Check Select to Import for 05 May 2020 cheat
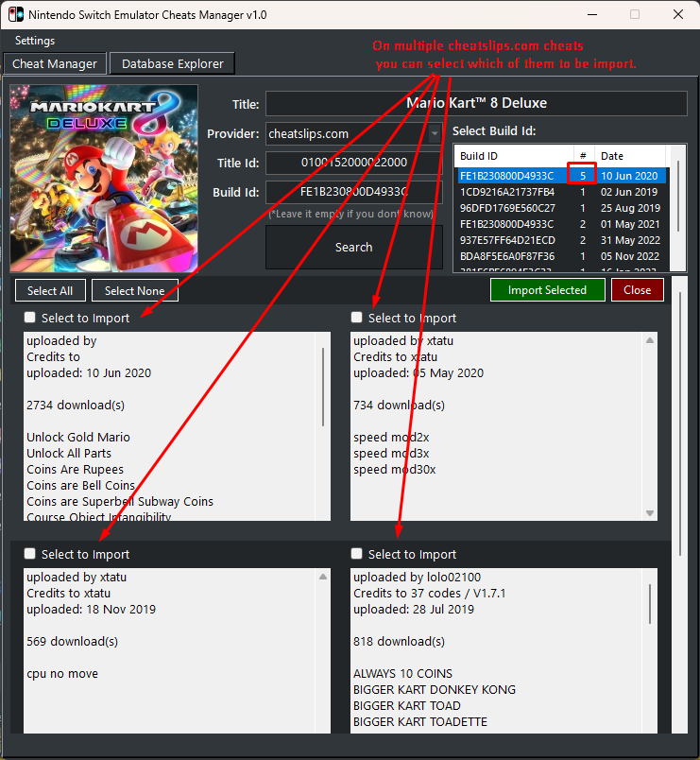The image size is (700, 760). coord(356,318)
